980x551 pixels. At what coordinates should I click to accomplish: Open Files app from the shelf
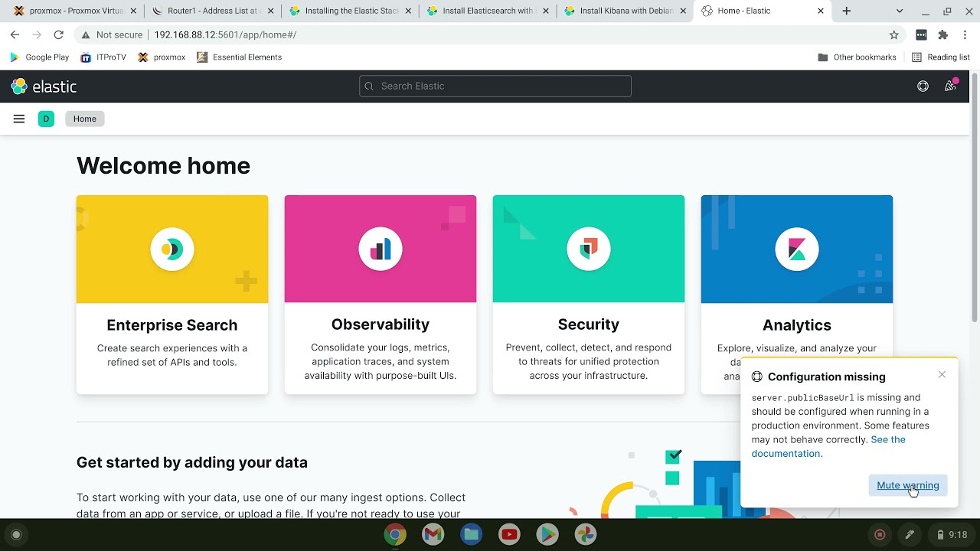[x=471, y=534]
